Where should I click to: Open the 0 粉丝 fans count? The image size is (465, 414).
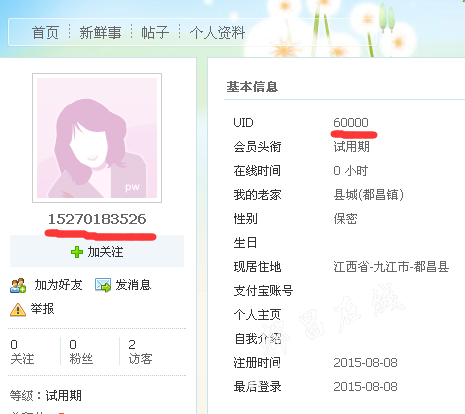coord(81,352)
